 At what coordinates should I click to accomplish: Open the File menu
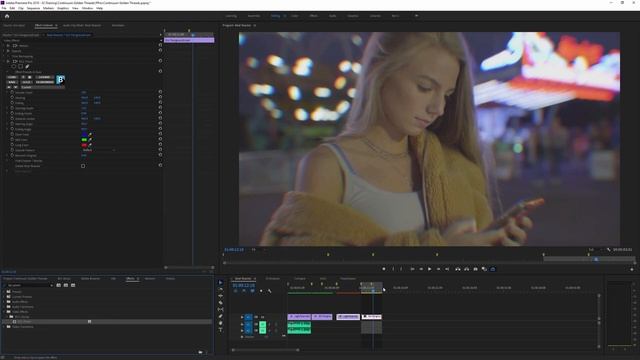pos(4,8)
